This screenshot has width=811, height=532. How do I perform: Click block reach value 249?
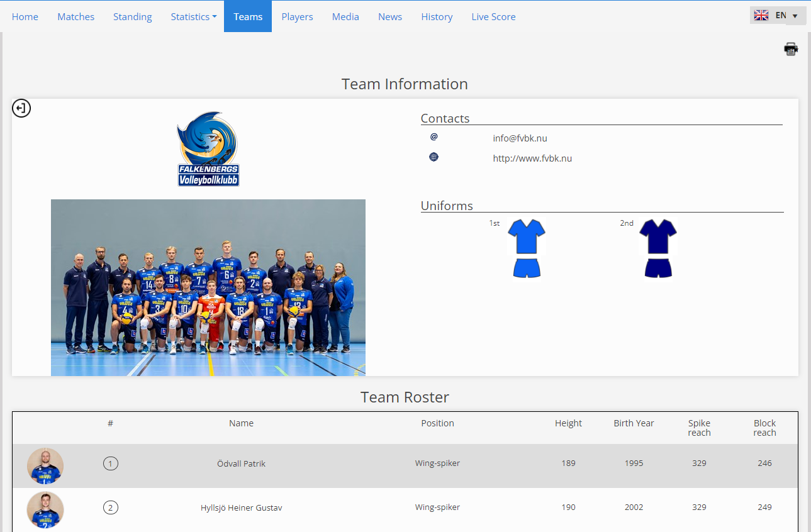tap(765, 507)
